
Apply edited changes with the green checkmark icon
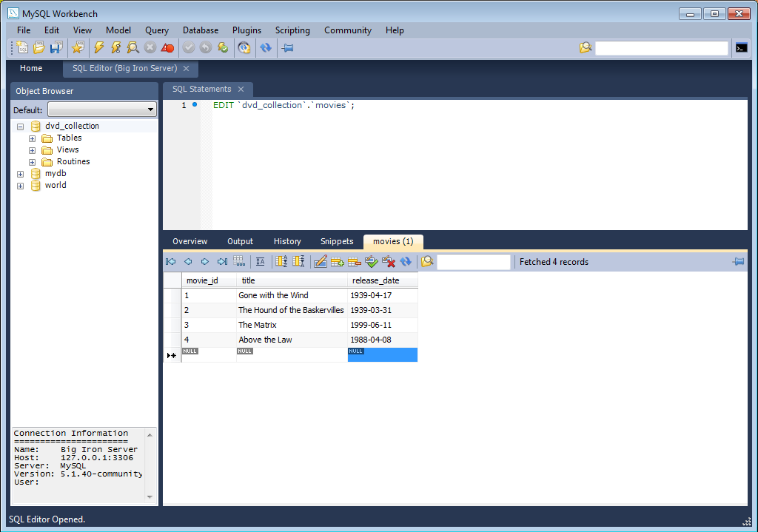(371, 262)
